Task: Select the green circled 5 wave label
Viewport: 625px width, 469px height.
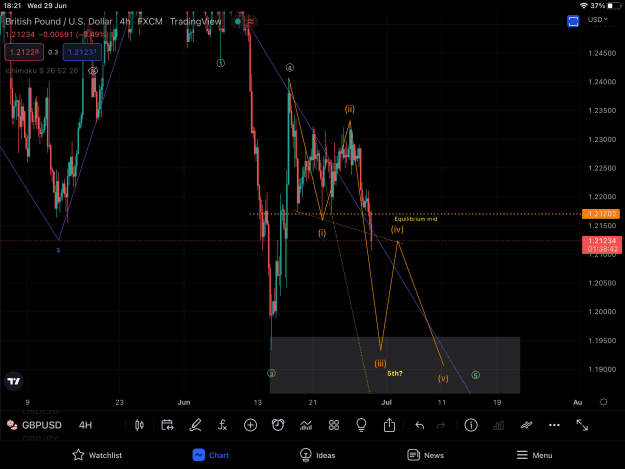Action: [x=476, y=375]
